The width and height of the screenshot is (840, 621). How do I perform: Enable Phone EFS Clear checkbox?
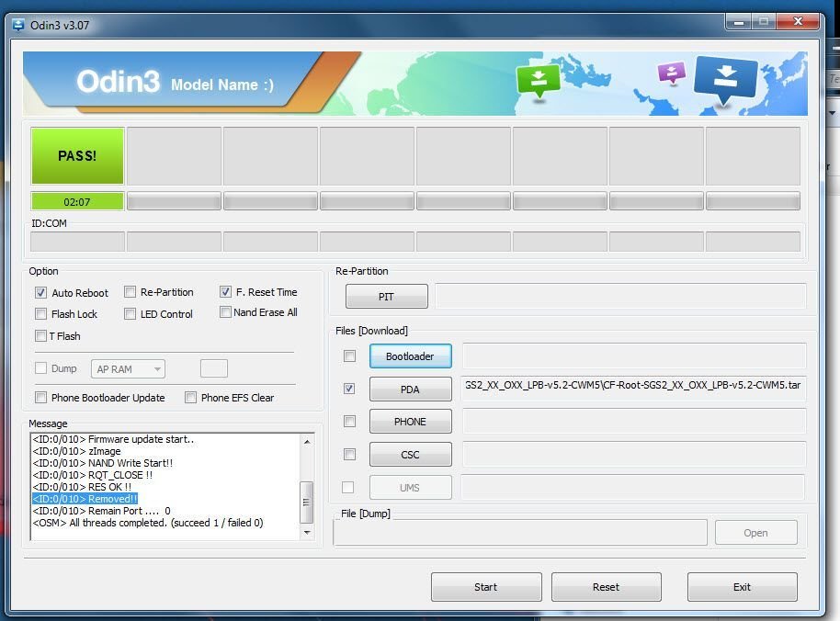coord(190,397)
